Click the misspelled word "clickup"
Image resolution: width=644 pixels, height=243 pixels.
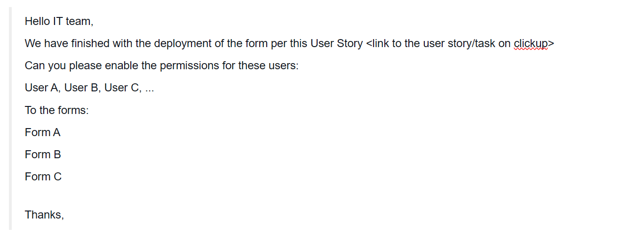pos(531,44)
